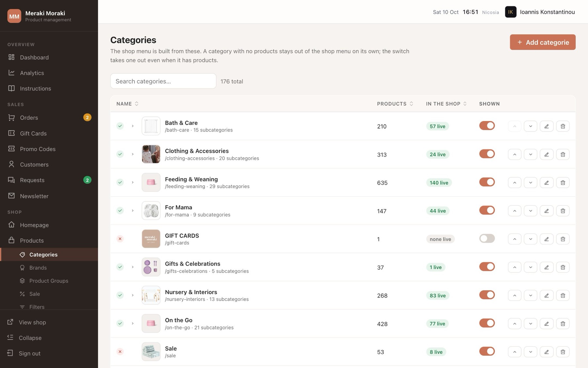Image resolution: width=588 pixels, height=368 pixels.
Task: Open edit pencil for GIFT CARDS
Action: point(547,239)
